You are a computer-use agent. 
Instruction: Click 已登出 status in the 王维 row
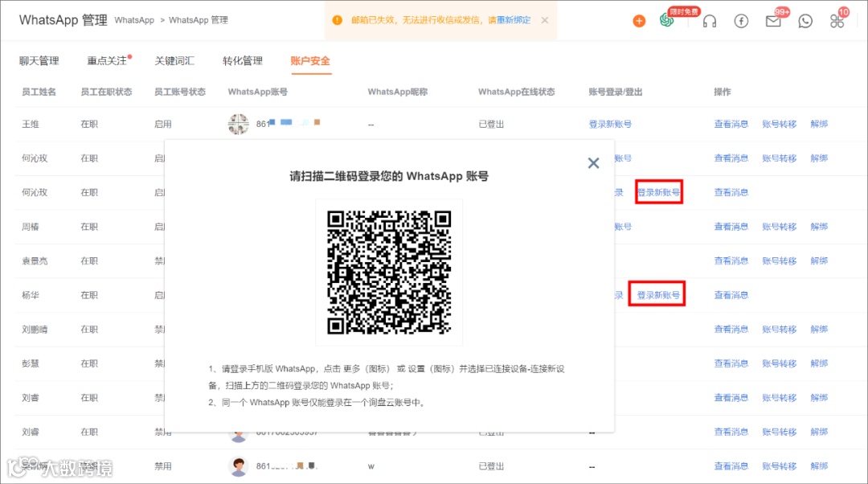pyautogui.click(x=491, y=124)
